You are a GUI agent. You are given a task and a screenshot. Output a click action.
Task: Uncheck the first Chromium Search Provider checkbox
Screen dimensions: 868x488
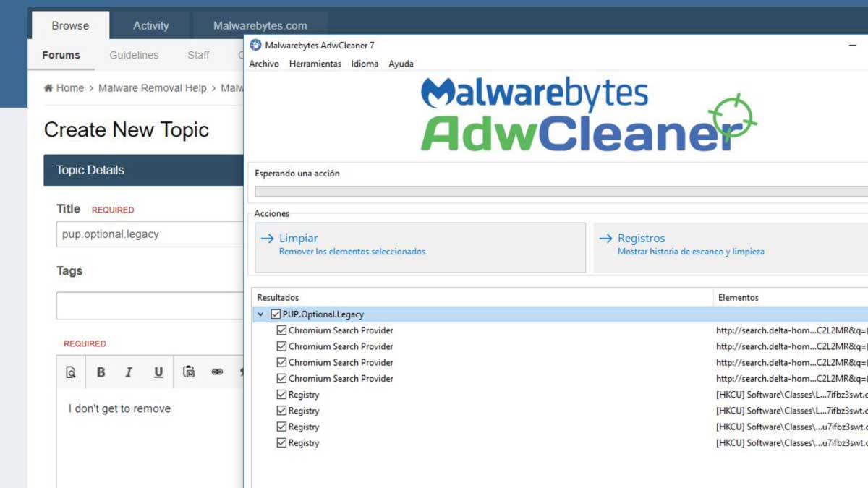coord(282,330)
